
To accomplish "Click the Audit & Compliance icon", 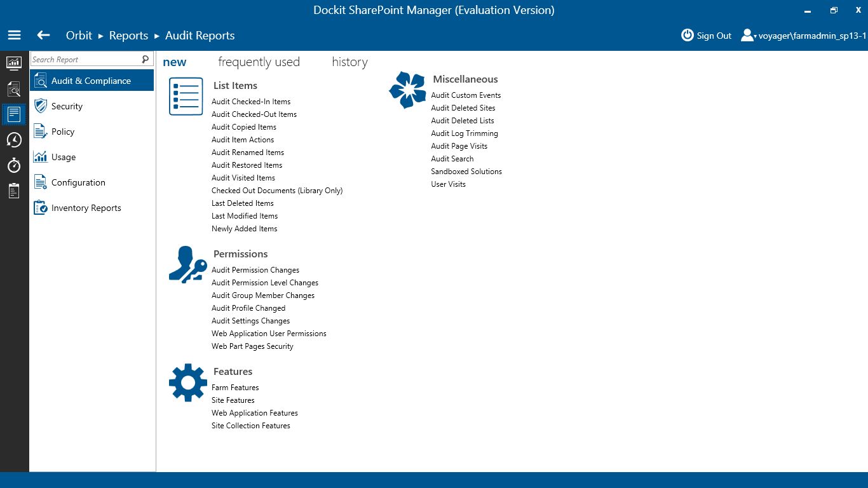I will click(x=41, y=81).
